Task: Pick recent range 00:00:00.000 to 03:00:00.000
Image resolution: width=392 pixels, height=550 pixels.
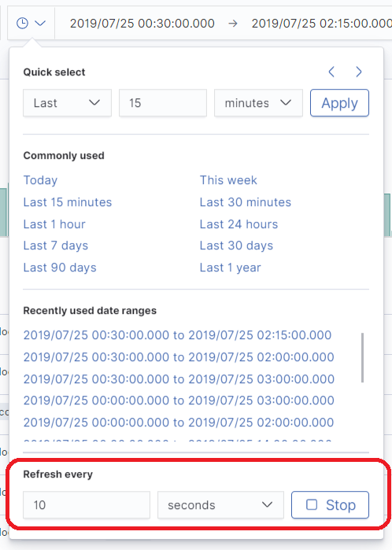Action: point(179,401)
